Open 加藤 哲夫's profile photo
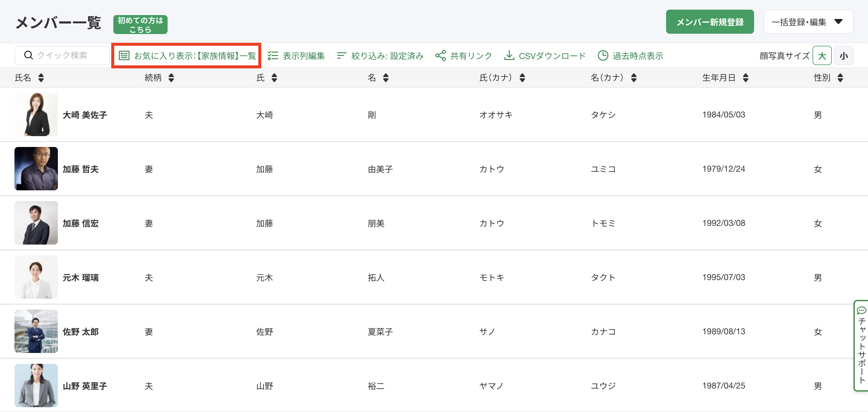 [36, 169]
